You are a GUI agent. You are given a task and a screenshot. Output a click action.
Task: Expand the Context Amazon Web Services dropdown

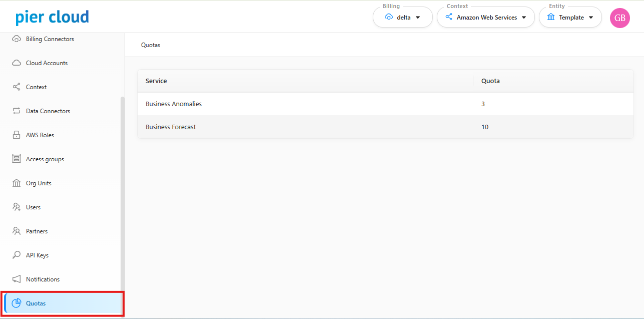click(x=486, y=18)
